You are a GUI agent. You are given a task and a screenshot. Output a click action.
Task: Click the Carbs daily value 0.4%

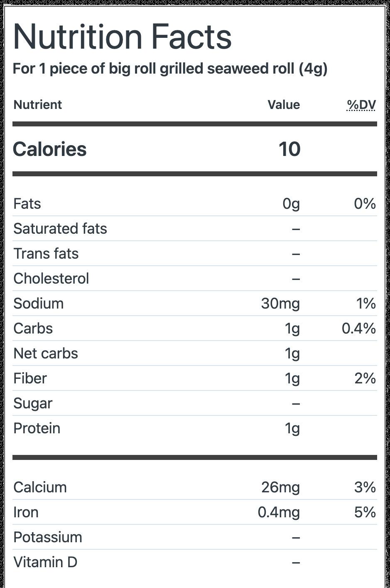(x=358, y=329)
